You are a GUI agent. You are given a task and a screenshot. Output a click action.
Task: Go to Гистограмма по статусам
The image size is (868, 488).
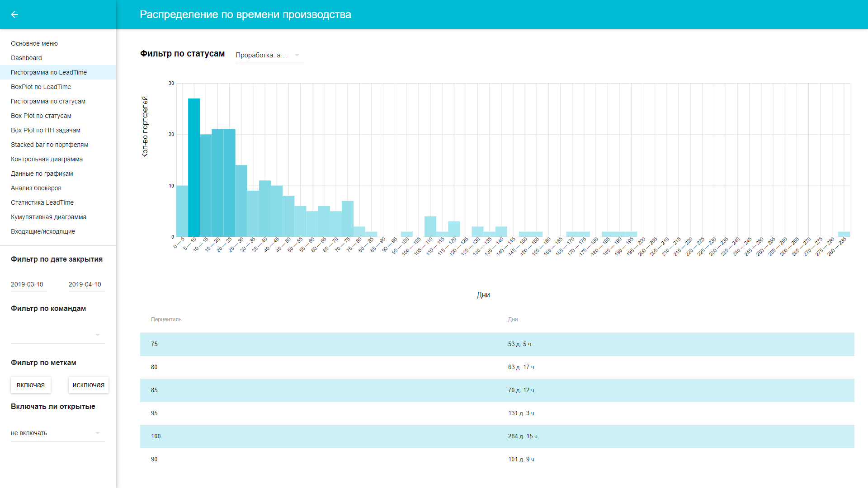48,101
